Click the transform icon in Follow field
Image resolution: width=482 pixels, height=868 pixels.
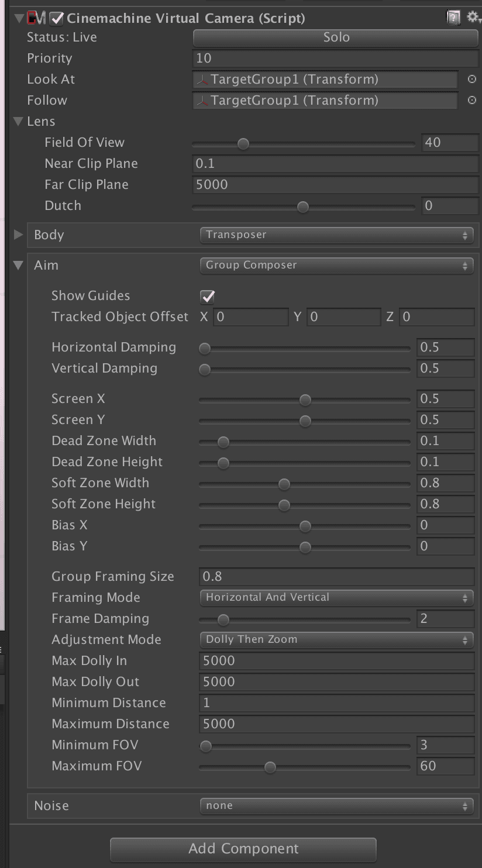[202, 101]
